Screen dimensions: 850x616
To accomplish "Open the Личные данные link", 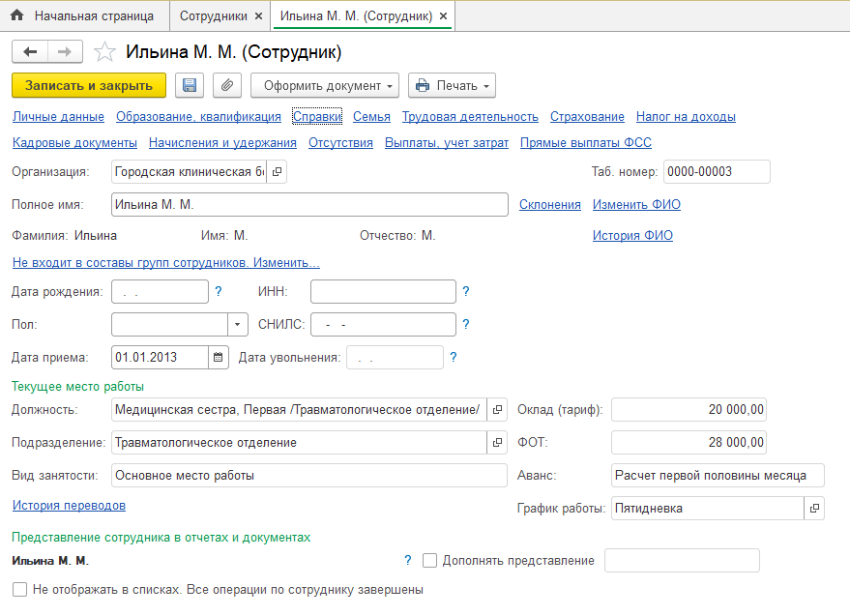I will [x=59, y=117].
